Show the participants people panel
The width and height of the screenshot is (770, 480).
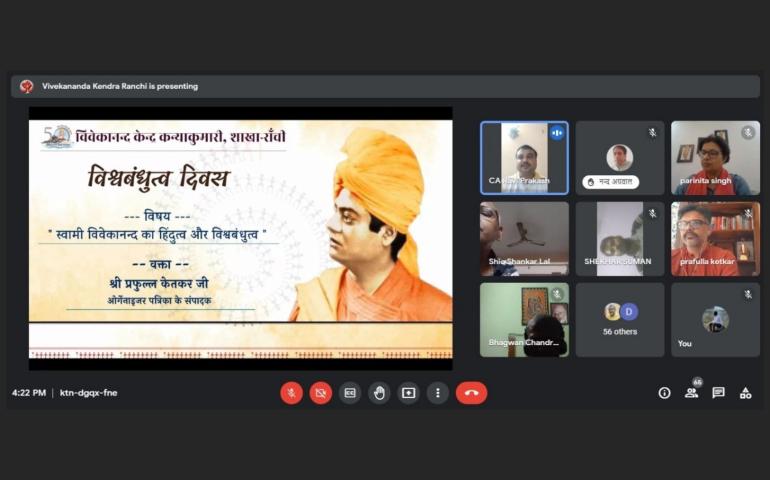pyautogui.click(x=691, y=393)
